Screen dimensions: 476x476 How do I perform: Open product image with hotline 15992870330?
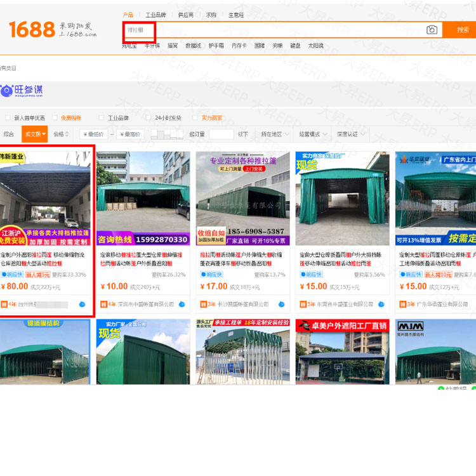(143, 198)
